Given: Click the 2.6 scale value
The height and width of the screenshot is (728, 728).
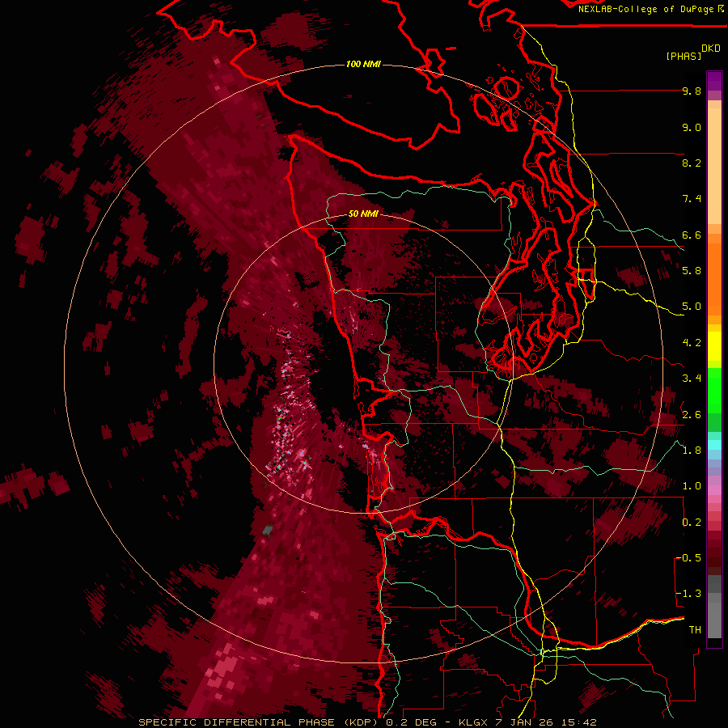Looking at the screenshot, I should coord(692,415).
